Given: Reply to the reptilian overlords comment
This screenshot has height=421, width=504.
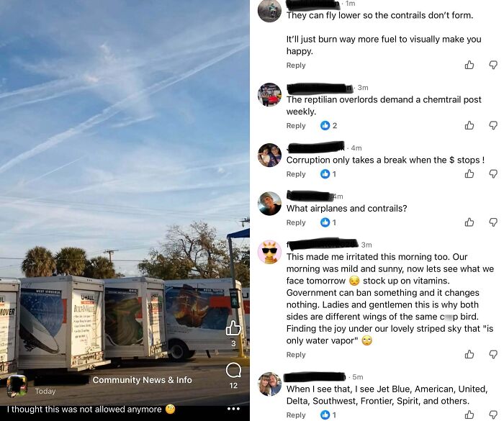Looking at the screenshot, I should click(x=296, y=126).
